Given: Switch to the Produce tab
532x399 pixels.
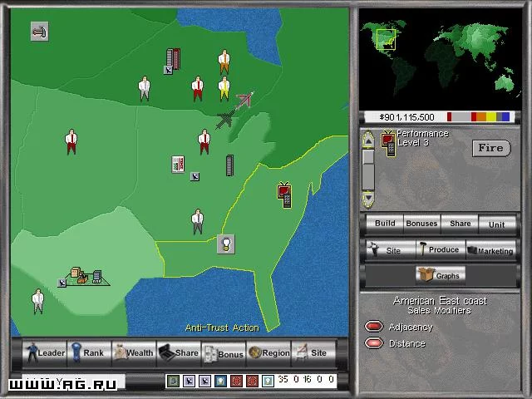Looking at the screenshot, I should (441, 249).
